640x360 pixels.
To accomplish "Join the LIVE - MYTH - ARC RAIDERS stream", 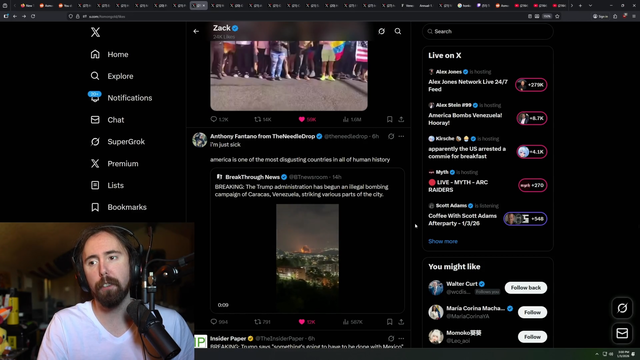I will coord(458,186).
